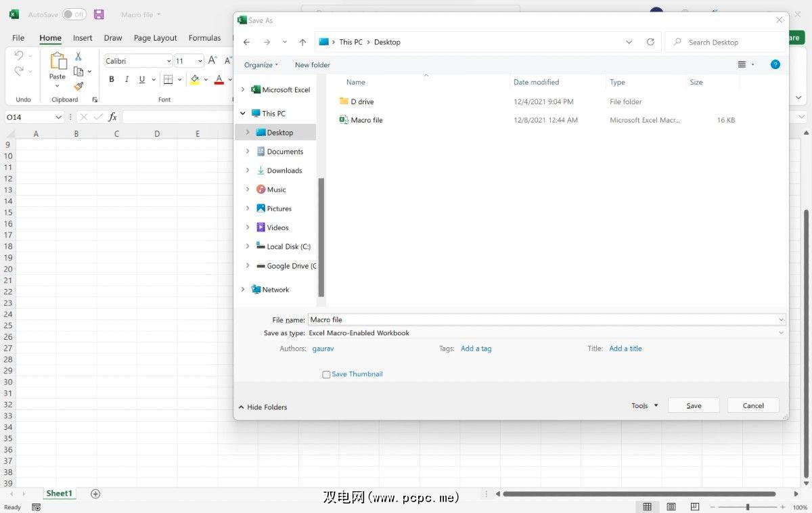
Task: Toggle the AutoSave switch
Action: coord(74,14)
